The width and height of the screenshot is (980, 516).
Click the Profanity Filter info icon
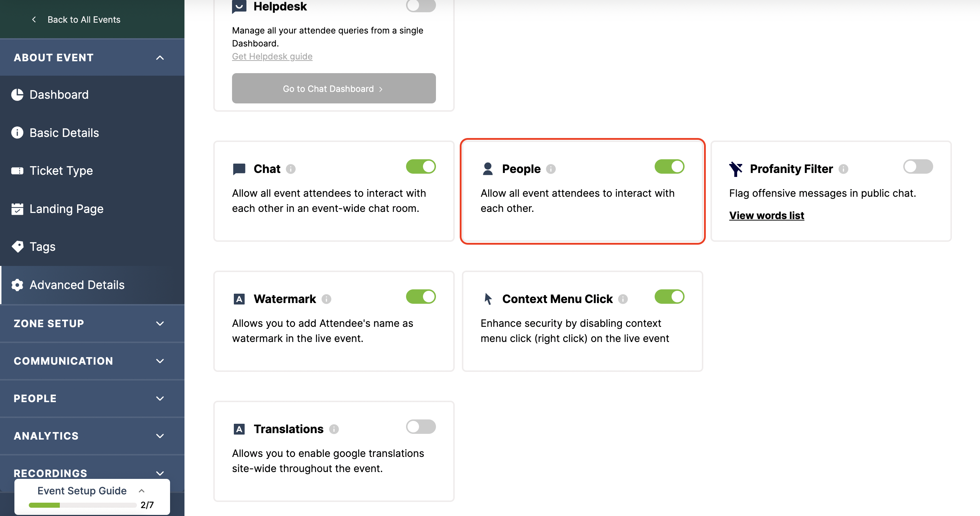point(843,169)
